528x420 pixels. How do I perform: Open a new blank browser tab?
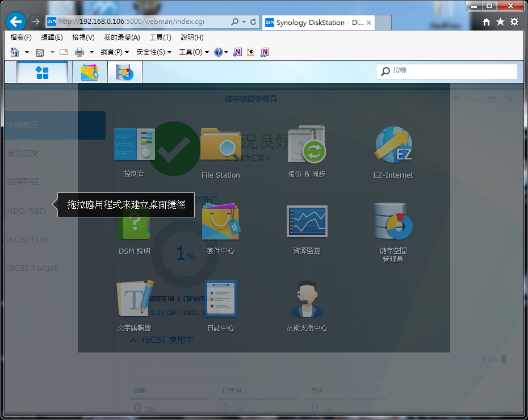pyautogui.click(x=383, y=23)
